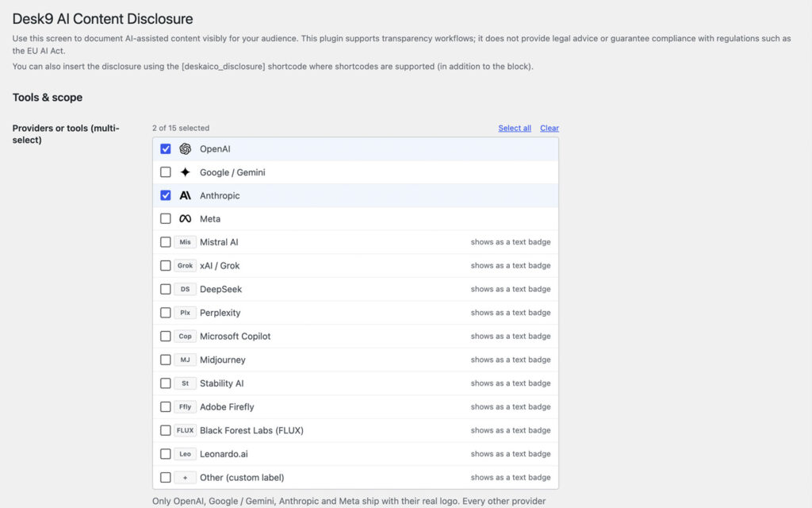Click the 'Ffly' badge for Adobe Firefly
Screen dimensions: 812x508
pyautogui.click(x=185, y=407)
